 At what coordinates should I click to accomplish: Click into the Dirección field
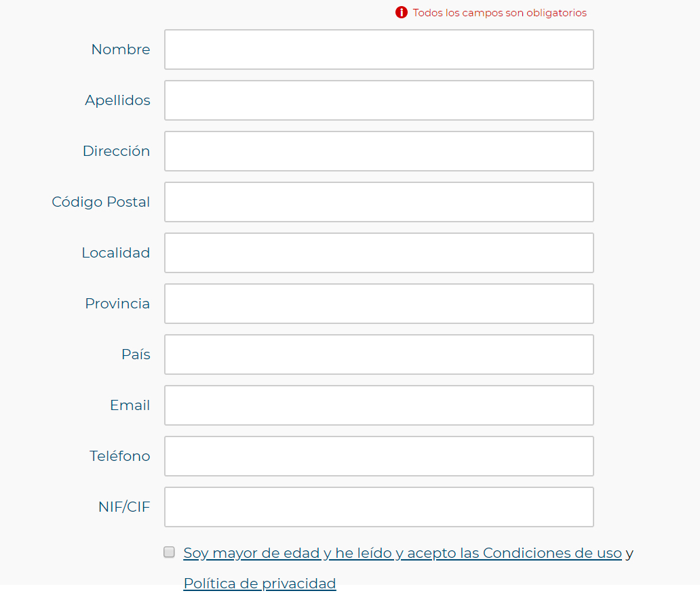click(379, 151)
